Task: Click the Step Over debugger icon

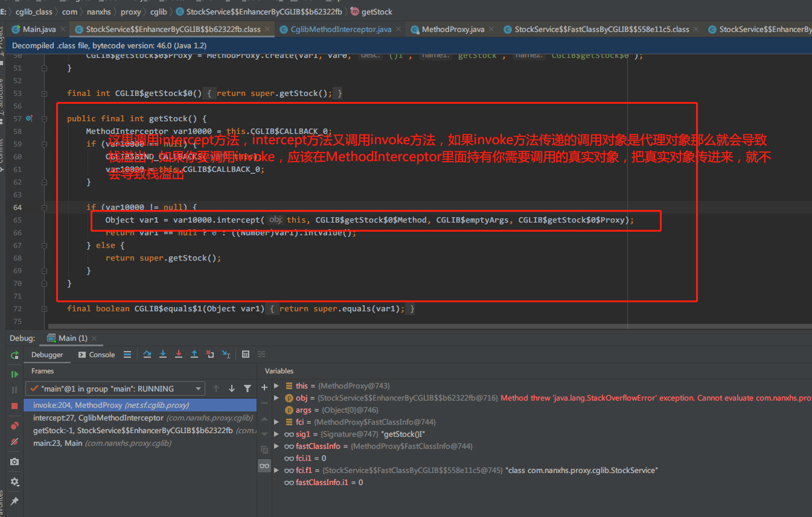Action: pos(147,354)
